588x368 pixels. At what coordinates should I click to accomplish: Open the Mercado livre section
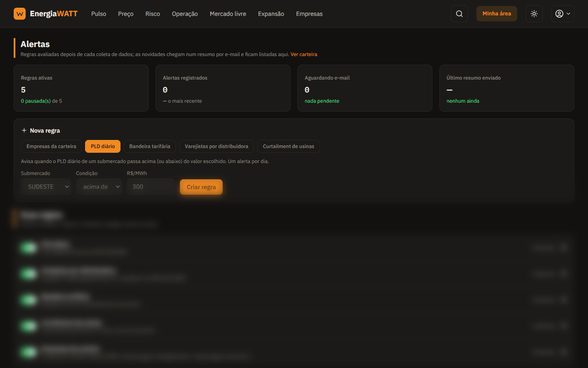pos(228,14)
